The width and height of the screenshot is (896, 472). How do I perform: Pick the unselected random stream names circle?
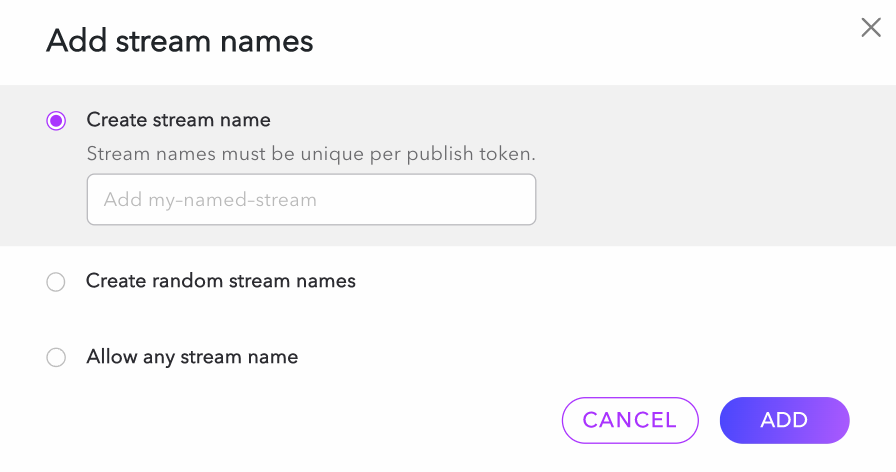[56, 282]
